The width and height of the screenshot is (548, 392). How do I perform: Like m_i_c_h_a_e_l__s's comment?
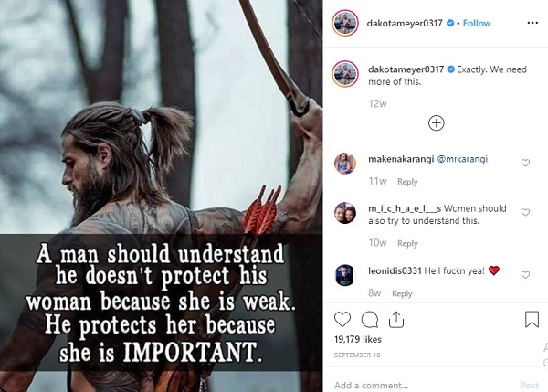(x=525, y=212)
